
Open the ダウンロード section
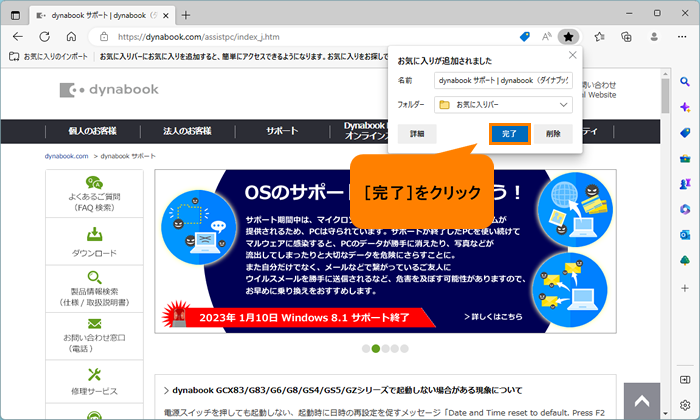(x=94, y=242)
